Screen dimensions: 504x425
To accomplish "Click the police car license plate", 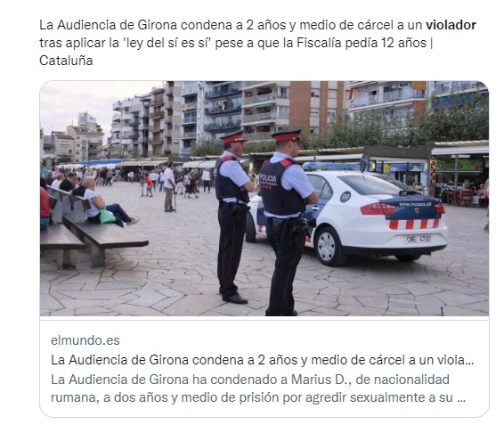I will click(x=419, y=239).
